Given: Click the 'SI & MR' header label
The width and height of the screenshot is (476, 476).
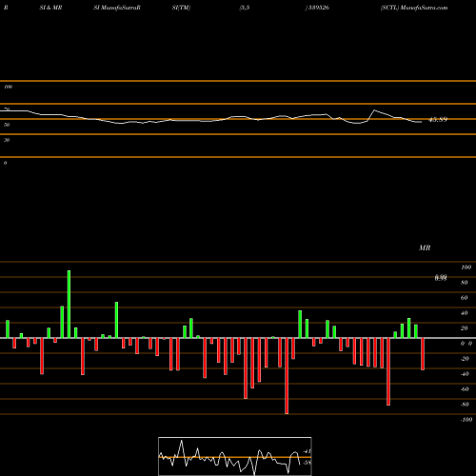Looking at the screenshot, I should (x=50, y=8).
